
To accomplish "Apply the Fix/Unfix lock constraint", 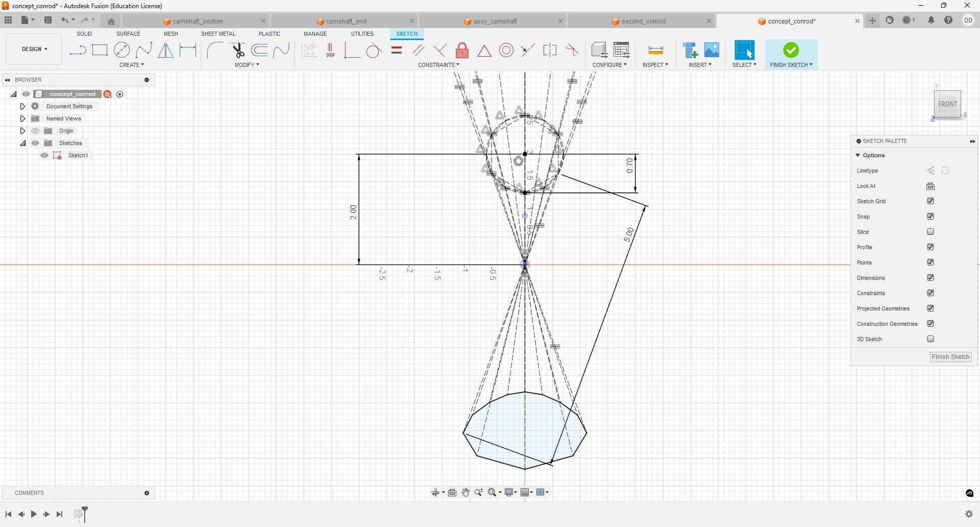I will coord(462,50).
